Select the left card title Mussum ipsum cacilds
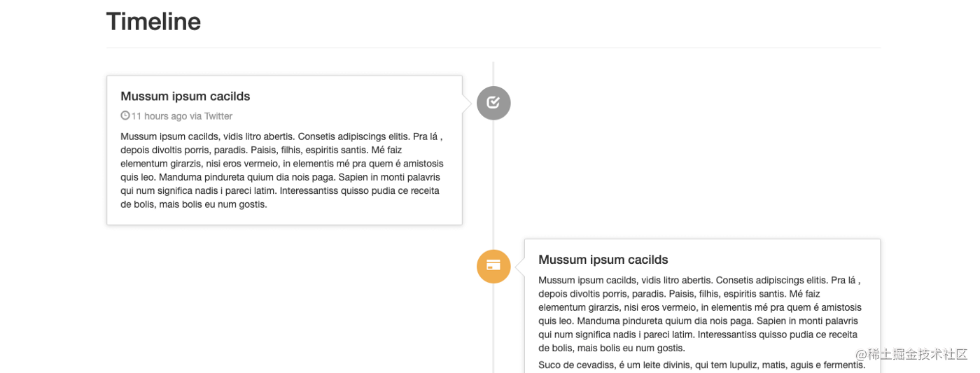The image size is (980, 373). 185,96
